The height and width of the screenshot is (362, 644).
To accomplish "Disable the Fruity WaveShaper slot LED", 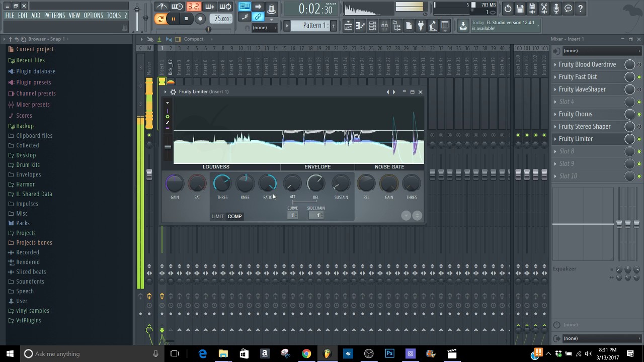I will [639, 89].
